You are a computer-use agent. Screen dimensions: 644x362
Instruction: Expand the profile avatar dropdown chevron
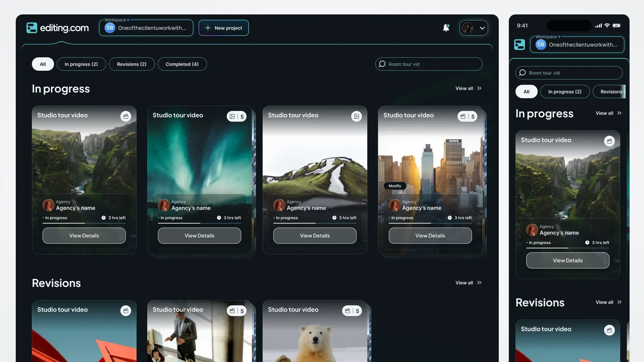pyautogui.click(x=482, y=28)
